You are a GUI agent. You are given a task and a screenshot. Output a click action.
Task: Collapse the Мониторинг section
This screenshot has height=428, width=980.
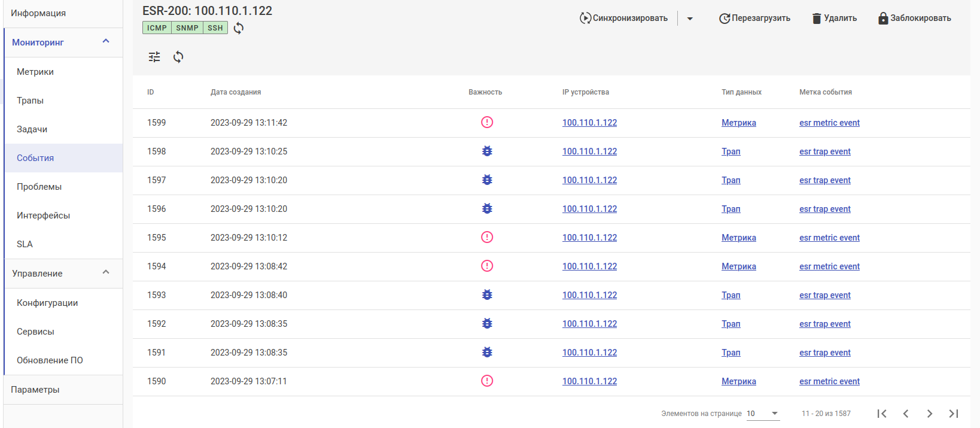pos(106,41)
